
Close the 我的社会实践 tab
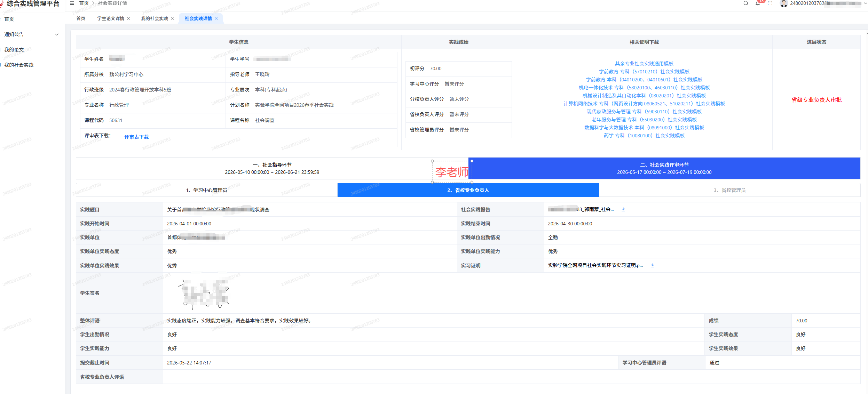pos(172,18)
